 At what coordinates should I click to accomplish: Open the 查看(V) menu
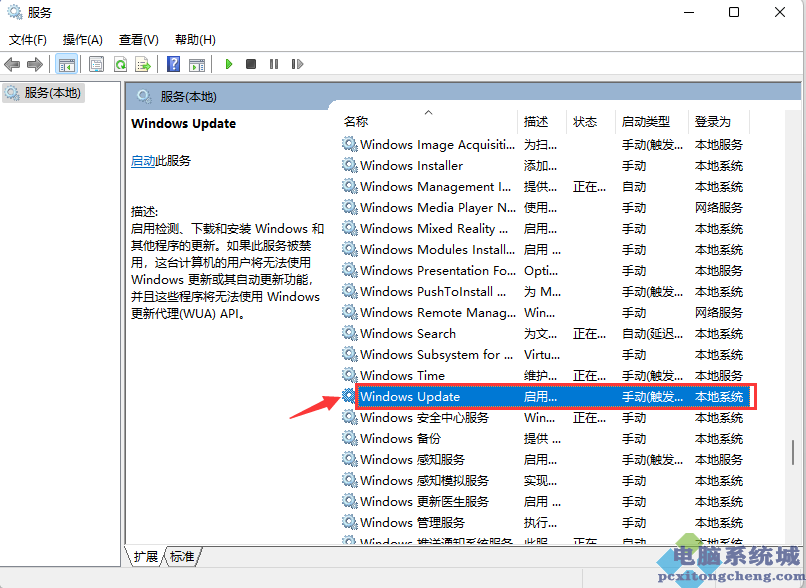coord(139,40)
